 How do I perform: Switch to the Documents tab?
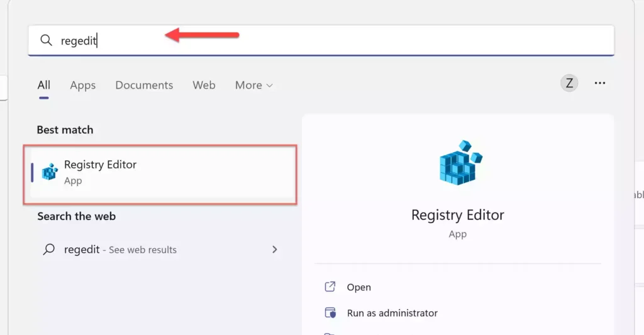(144, 85)
